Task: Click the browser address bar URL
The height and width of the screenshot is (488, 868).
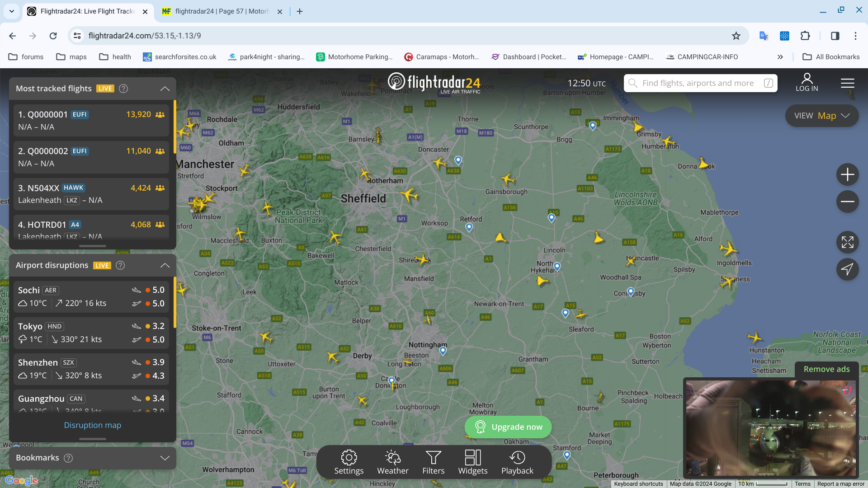Action: click(x=145, y=36)
